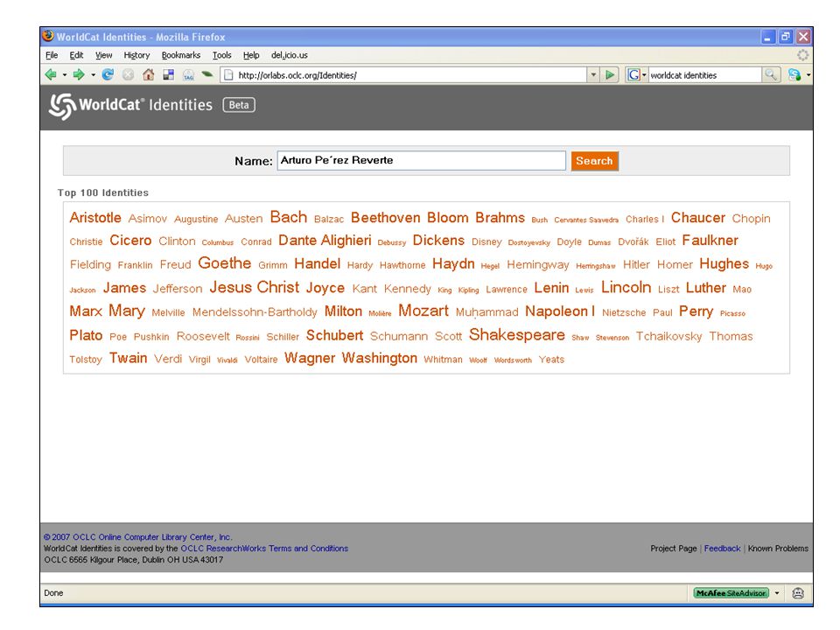Expand the address bar URL dropdown

coord(593,75)
